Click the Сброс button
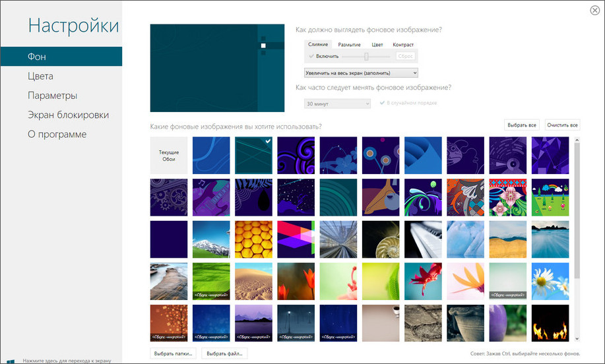 click(x=406, y=56)
